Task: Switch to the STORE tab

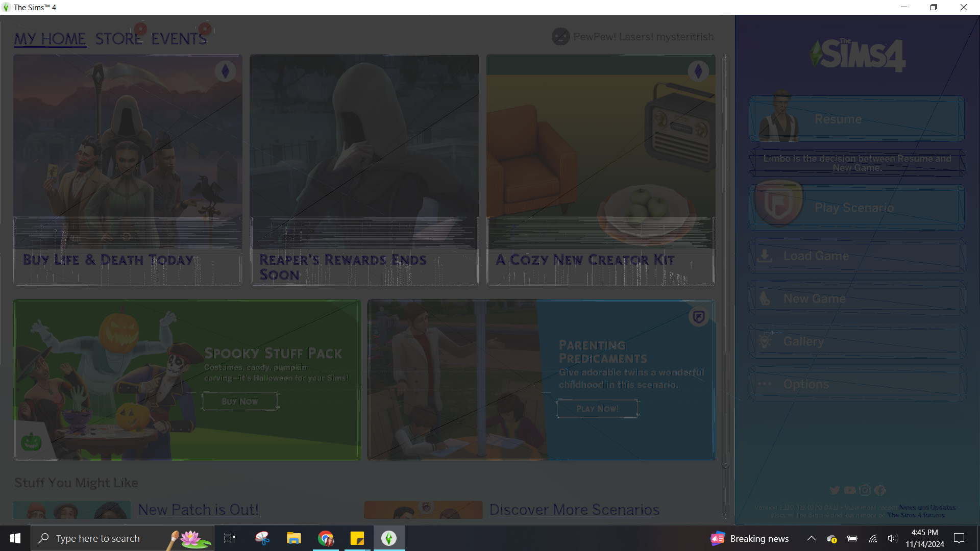Action: click(118, 39)
